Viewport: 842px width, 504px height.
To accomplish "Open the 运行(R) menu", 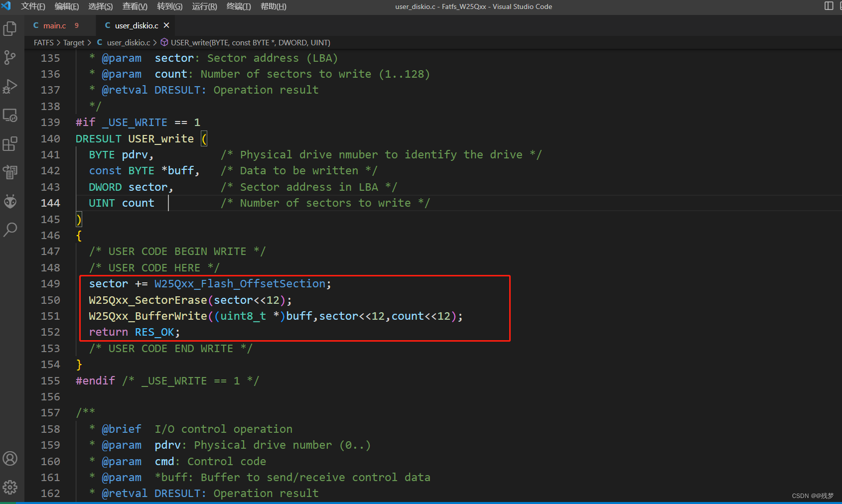I will click(x=205, y=6).
